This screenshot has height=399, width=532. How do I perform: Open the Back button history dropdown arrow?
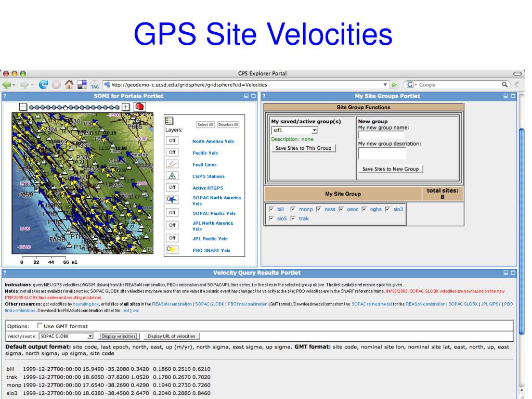click(x=14, y=85)
